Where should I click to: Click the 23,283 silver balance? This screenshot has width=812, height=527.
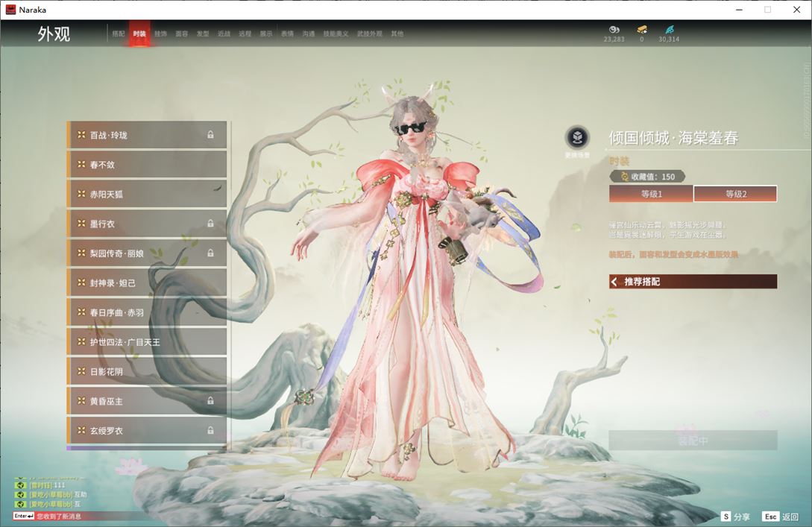point(614,40)
